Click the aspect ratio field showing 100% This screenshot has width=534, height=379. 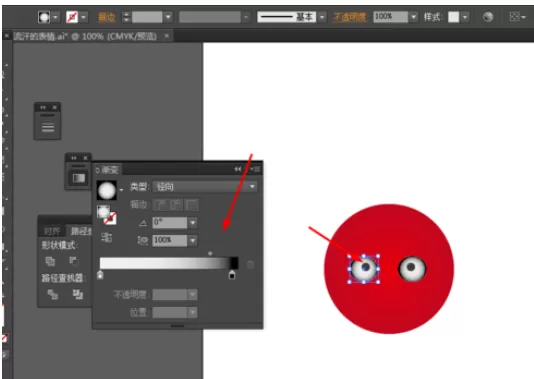[x=170, y=240]
